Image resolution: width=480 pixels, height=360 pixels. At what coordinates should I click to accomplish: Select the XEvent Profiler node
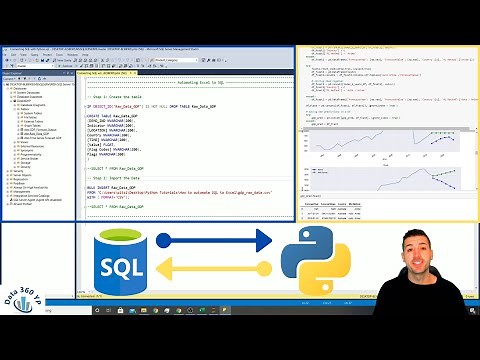tap(22, 204)
